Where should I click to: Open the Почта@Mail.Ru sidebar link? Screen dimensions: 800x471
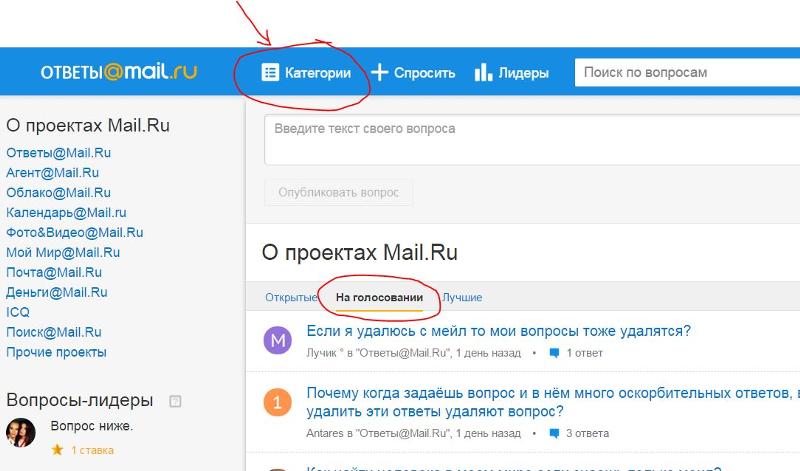pyautogui.click(x=54, y=272)
